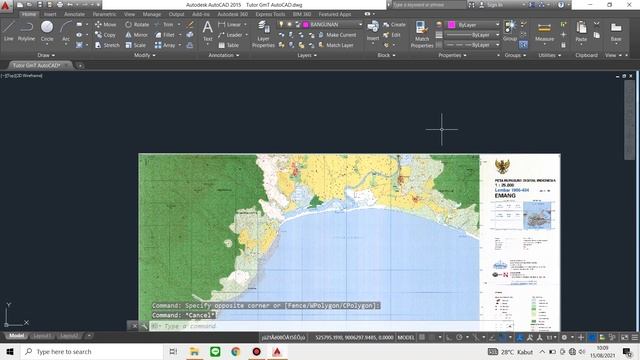The width and height of the screenshot is (640, 360).
Task: Open Chrome from the taskbar
Action: (236, 351)
